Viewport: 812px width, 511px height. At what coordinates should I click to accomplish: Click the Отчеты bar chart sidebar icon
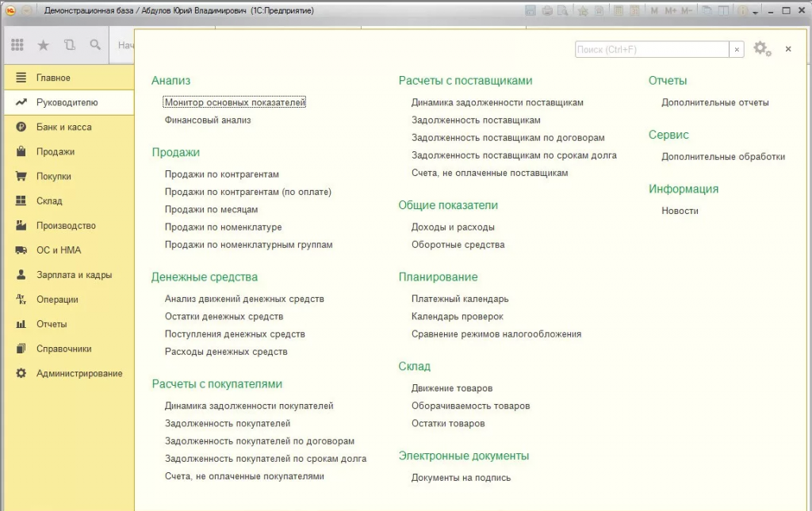(21, 324)
